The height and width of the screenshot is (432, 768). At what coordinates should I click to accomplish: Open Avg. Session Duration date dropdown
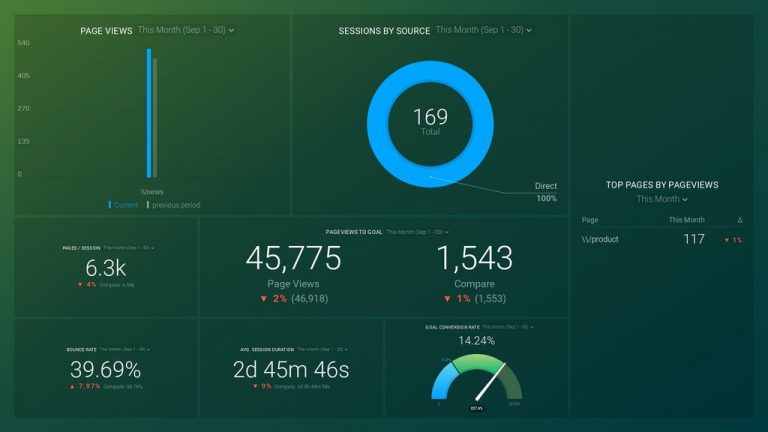coord(322,349)
